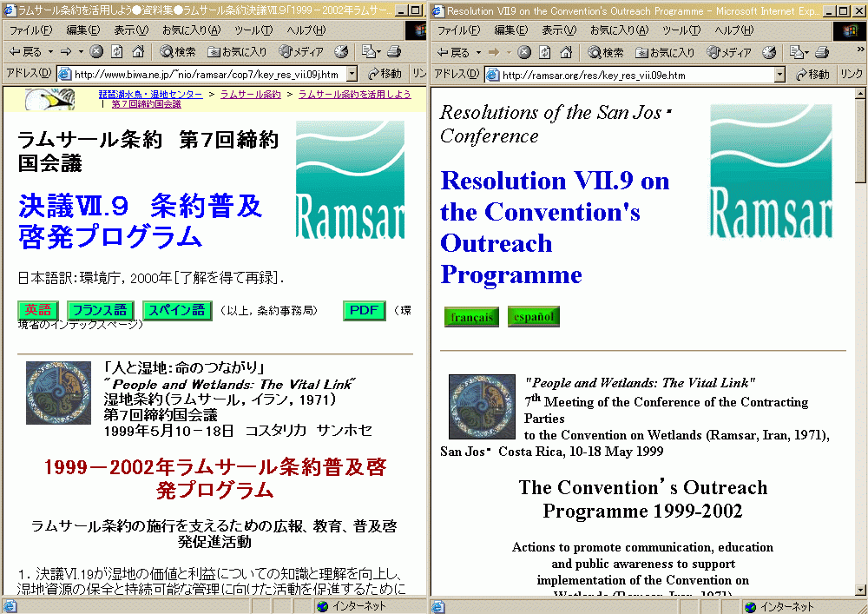Print from the right window toolbar

(822, 53)
